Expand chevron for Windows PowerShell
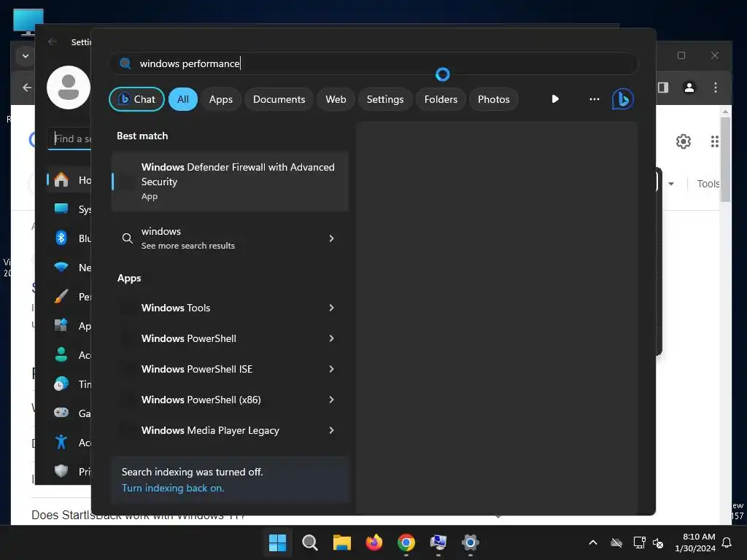The image size is (747, 560). point(332,338)
